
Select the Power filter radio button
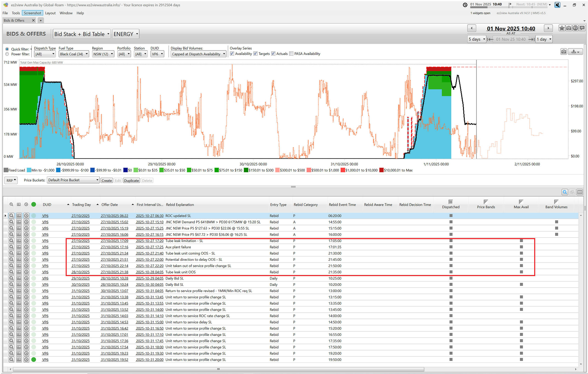[7, 54]
